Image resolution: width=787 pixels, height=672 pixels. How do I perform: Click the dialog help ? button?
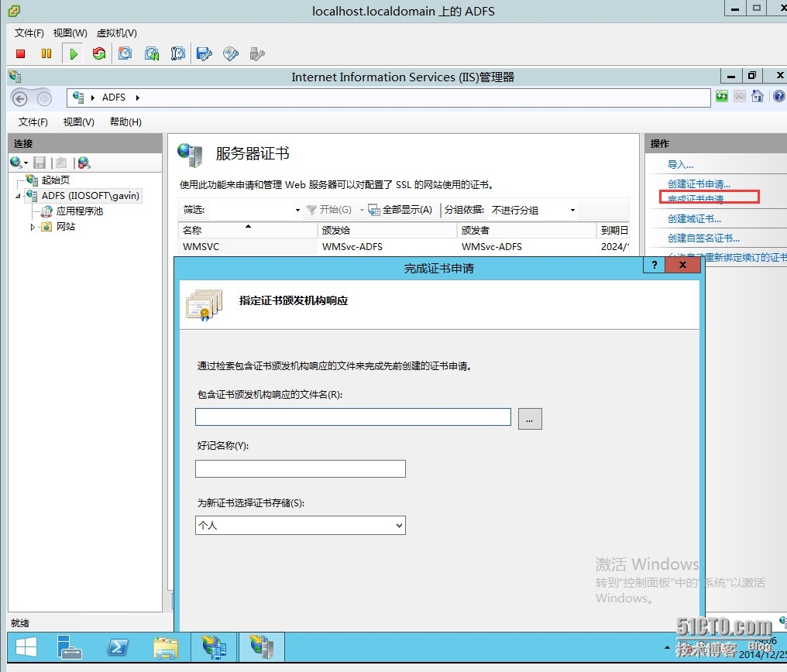(654, 265)
